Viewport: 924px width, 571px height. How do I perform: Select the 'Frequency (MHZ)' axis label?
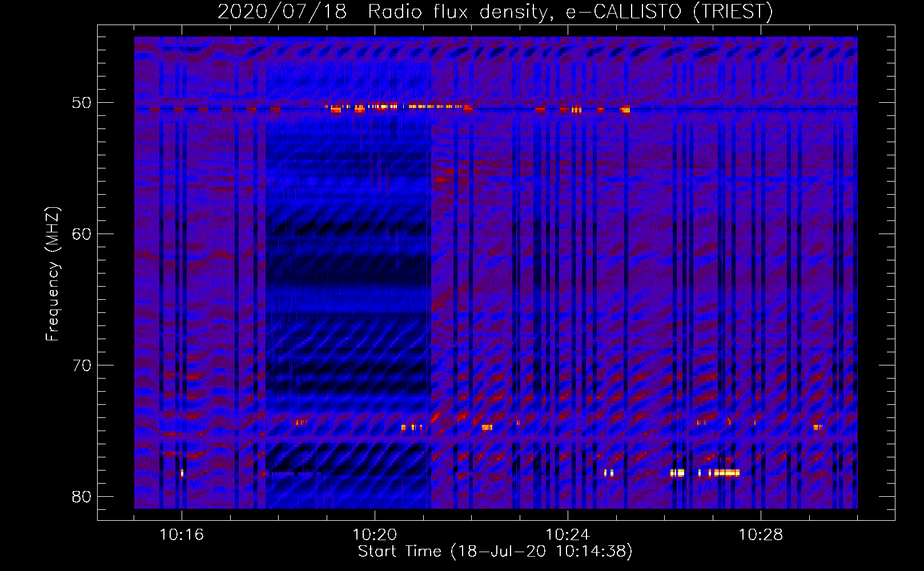click(52, 274)
